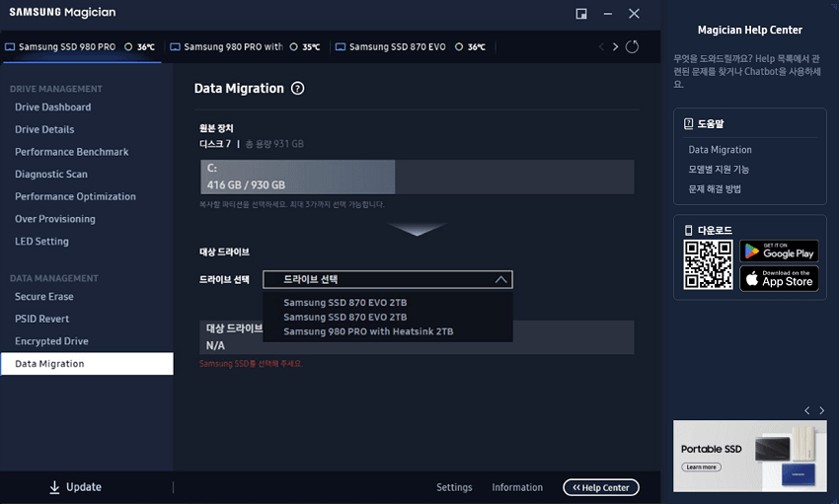Click the Update download icon

pos(54,487)
